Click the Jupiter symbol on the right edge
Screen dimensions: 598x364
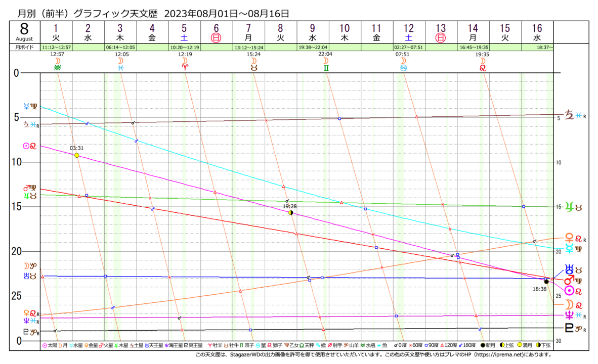(x=569, y=206)
